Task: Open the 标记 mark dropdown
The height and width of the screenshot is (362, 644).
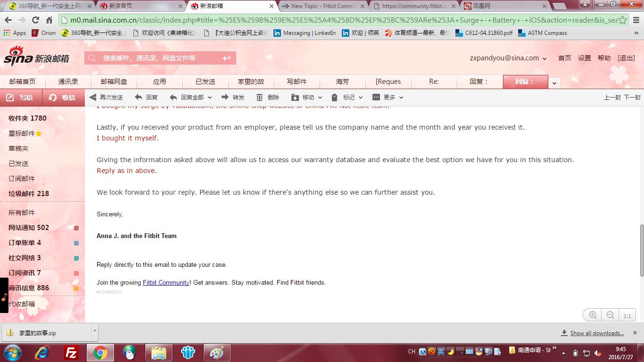Action: point(361,98)
